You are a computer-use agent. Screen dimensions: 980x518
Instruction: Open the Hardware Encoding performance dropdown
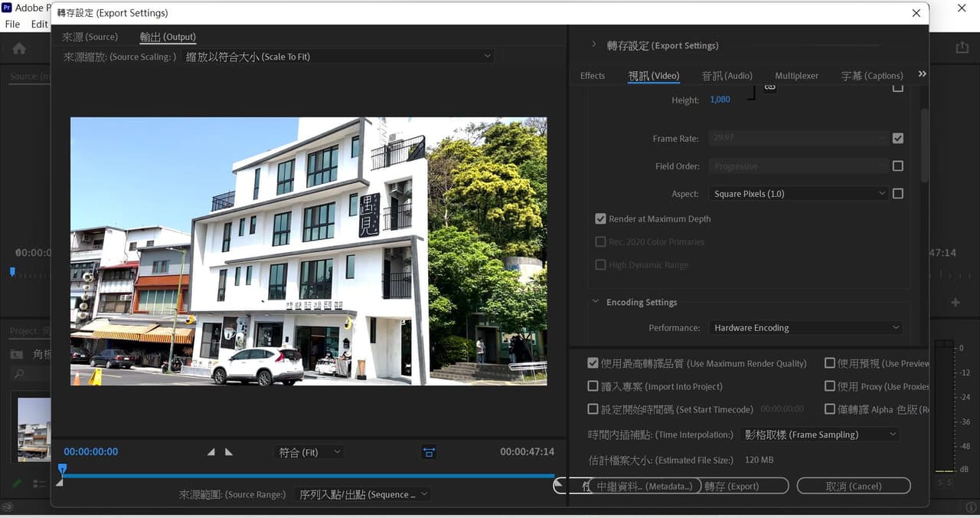coord(805,327)
